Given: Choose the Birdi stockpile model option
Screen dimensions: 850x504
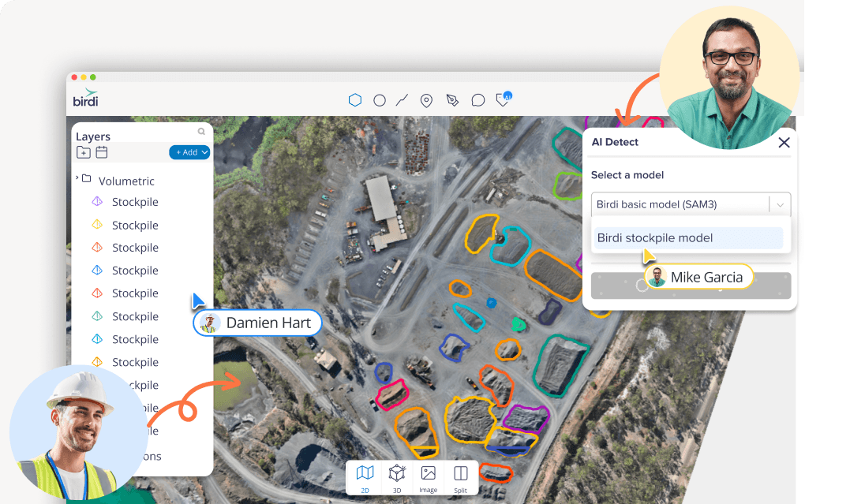Looking at the screenshot, I should [x=688, y=238].
